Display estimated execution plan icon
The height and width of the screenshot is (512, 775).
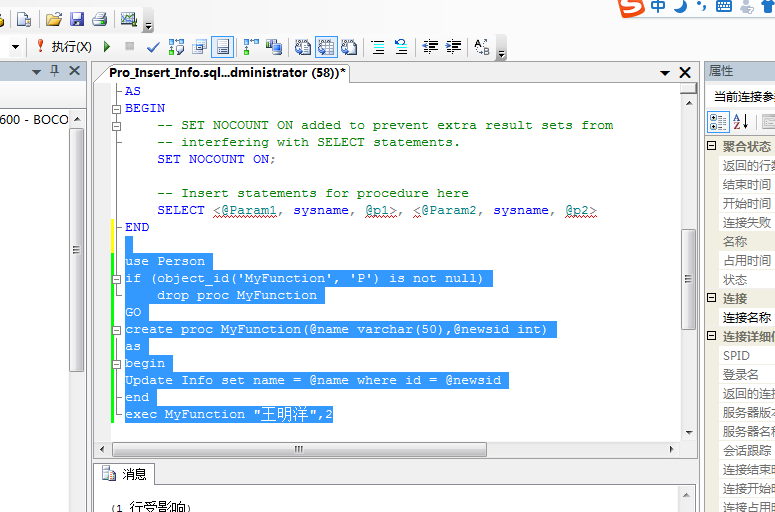point(176,47)
